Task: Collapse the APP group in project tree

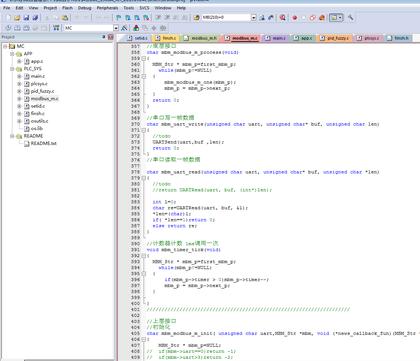Action: (12, 54)
